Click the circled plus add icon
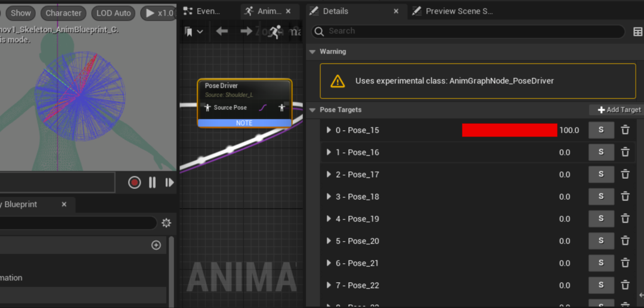Image resolution: width=644 pixels, height=308 pixels. click(156, 245)
